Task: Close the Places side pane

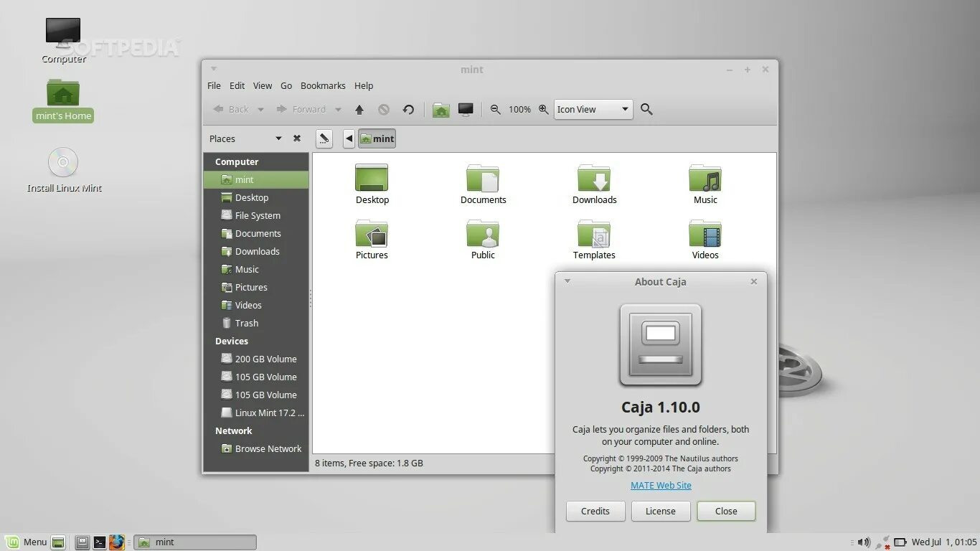Action: 297,138
